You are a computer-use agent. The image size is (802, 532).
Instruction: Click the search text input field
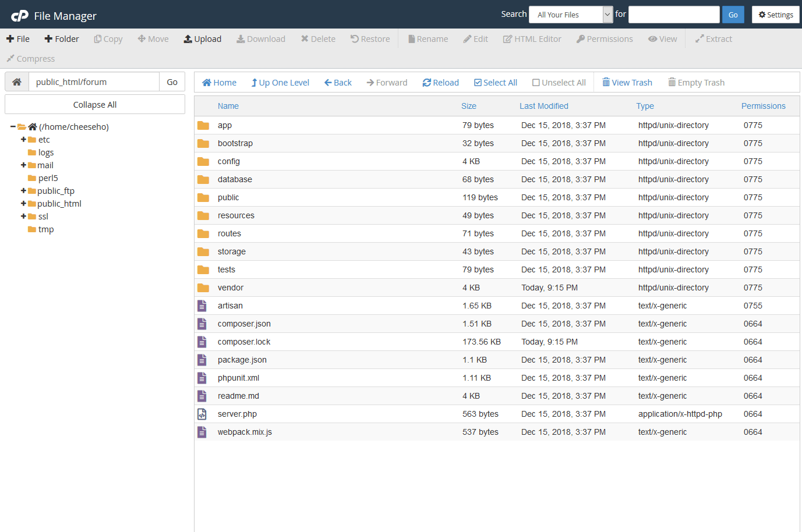(x=673, y=15)
